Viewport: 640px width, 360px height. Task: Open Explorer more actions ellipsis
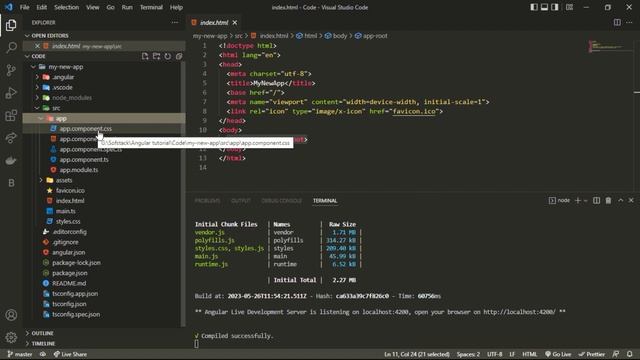click(175, 22)
